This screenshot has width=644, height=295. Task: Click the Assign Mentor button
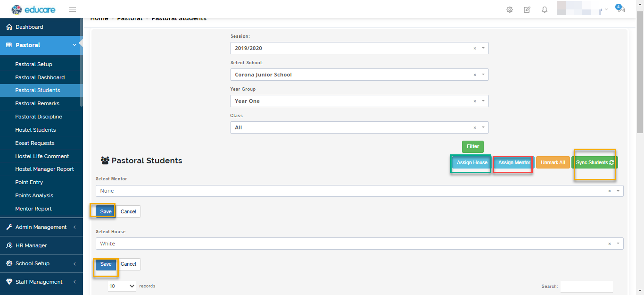tap(514, 162)
